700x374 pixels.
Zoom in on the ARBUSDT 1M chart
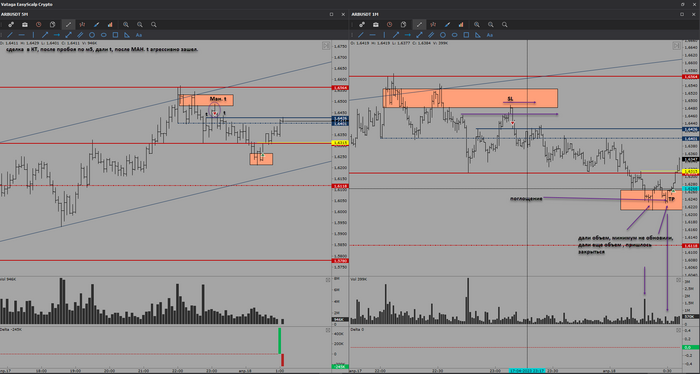point(477,25)
